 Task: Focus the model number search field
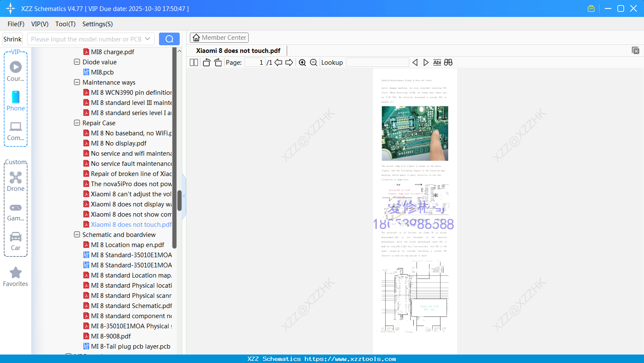click(86, 39)
